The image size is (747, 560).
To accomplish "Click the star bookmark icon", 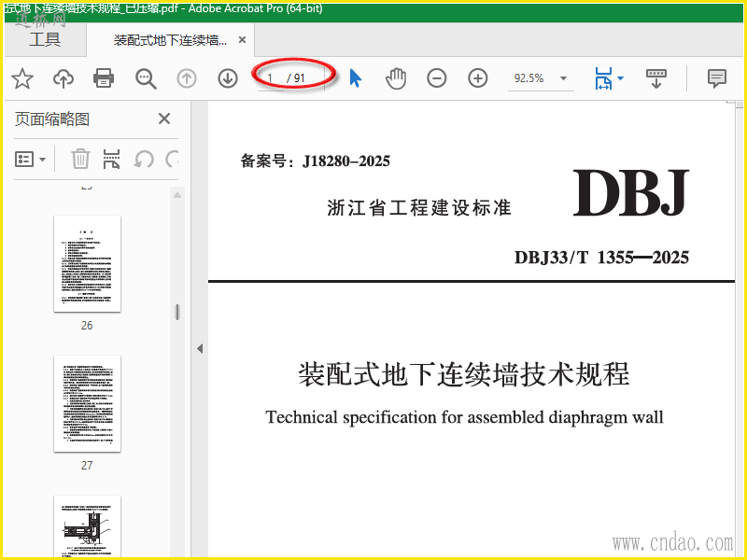I will pyautogui.click(x=21, y=78).
